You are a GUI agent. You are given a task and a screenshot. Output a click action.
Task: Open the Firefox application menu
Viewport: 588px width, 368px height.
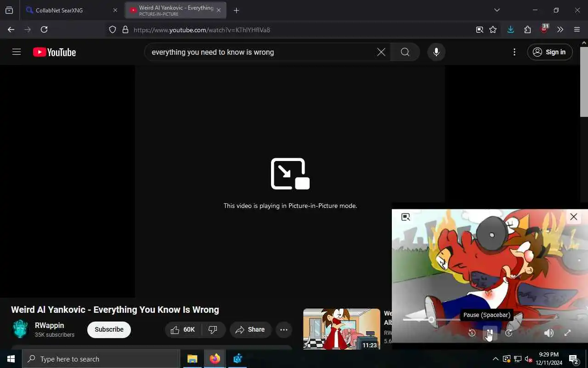(577, 29)
